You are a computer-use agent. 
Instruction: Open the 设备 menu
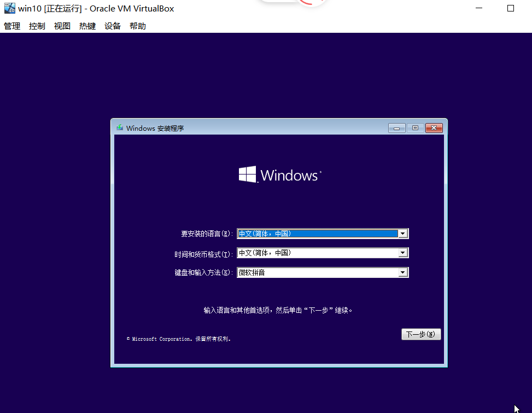(112, 26)
